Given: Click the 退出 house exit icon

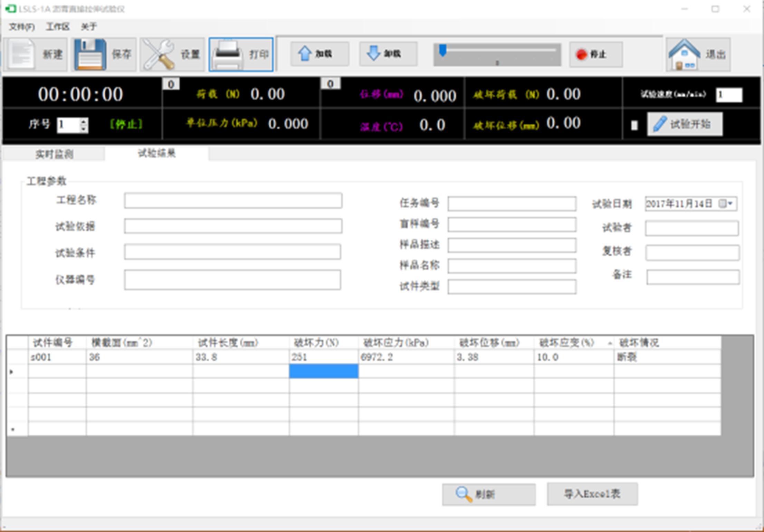Looking at the screenshot, I should [684, 55].
